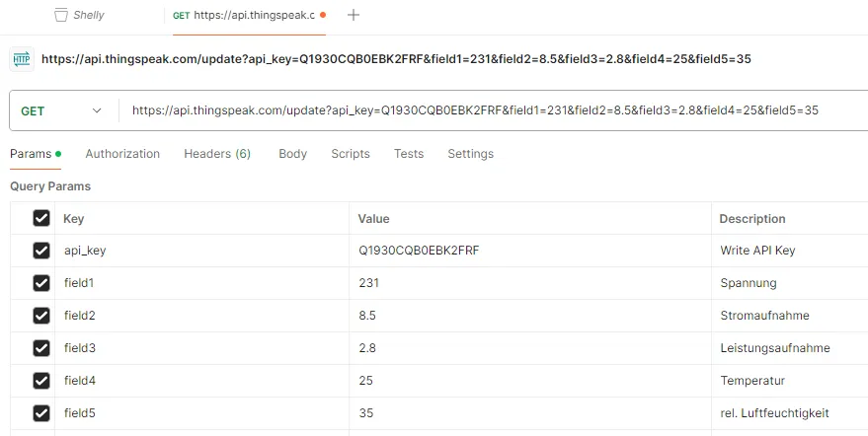Open the Settings tab of request
868x436 pixels.
click(x=470, y=154)
